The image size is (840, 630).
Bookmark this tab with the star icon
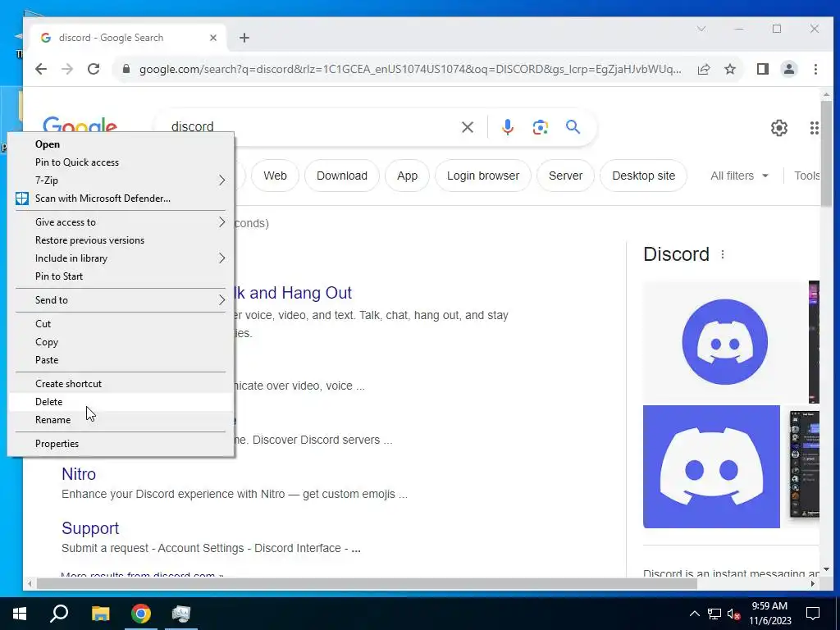click(730, 69)
